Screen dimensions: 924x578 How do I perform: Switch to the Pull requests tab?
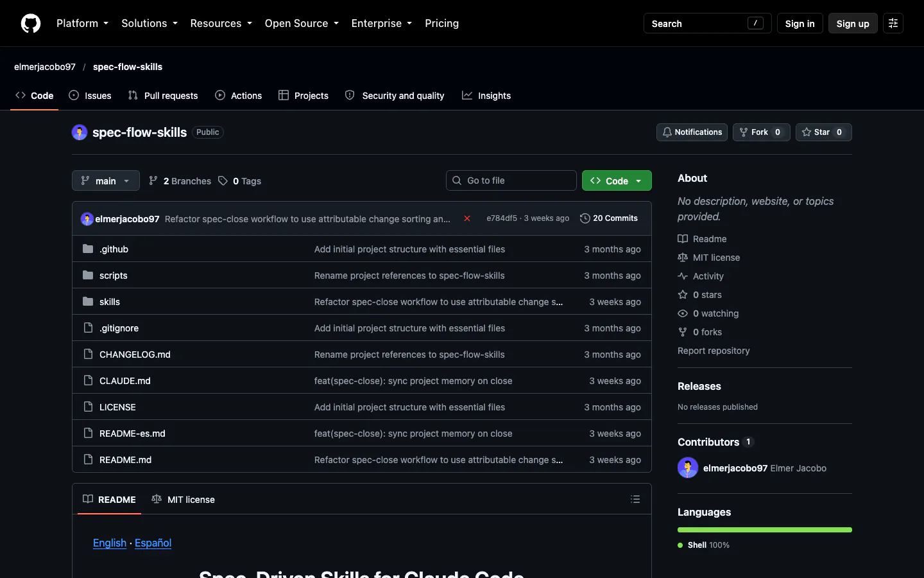[x=163, y=96]
